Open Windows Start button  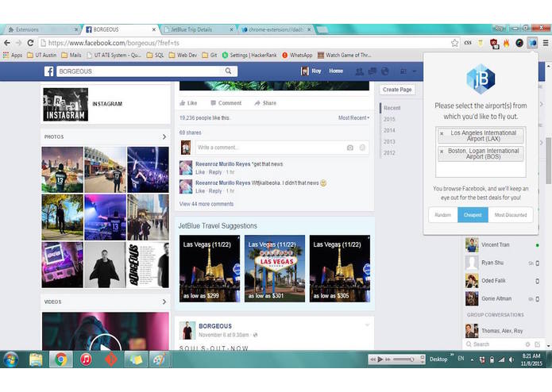click(10, 359)
